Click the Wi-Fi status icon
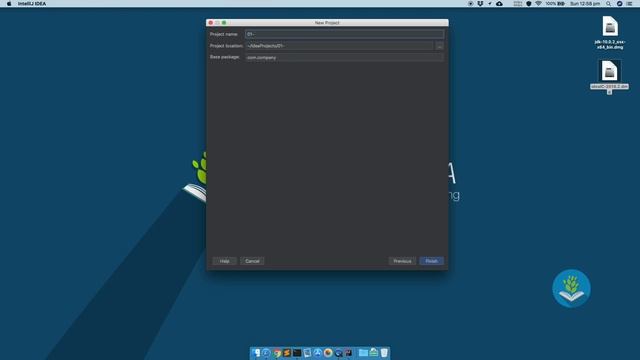This screenshot has height=360, width=640. tap(538, 4)
